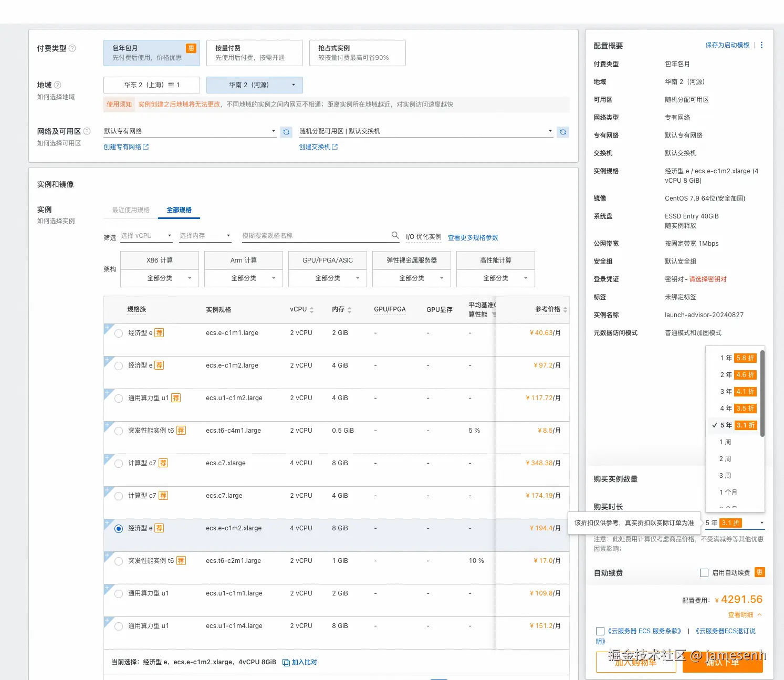Viewport: 784px width, 680px height.
Task: Click the 参考价格 column sort icon
Action: click(565, 310)
